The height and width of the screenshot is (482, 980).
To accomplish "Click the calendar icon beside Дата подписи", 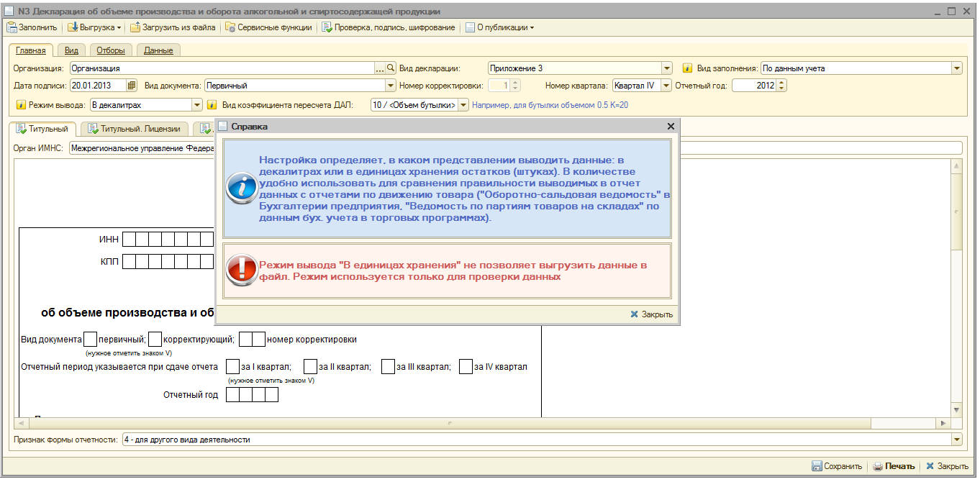I will (x=132, y=86).
